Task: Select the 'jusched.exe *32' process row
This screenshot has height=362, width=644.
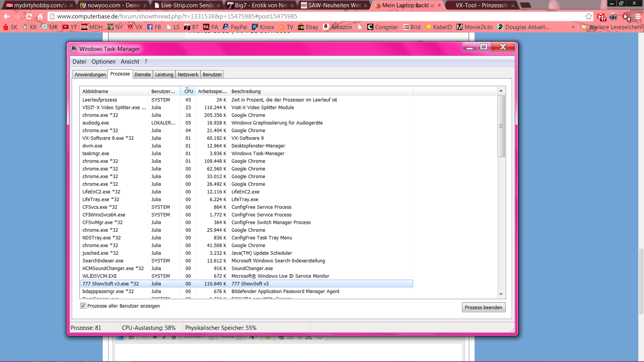Action: (x=246, y=253)
